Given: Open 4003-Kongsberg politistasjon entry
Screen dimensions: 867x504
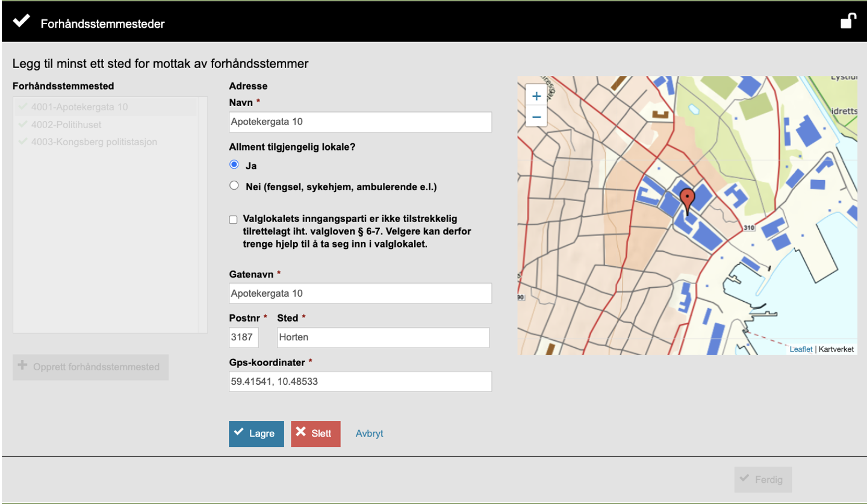Looking at the screenshot, I should coord(94,142).
